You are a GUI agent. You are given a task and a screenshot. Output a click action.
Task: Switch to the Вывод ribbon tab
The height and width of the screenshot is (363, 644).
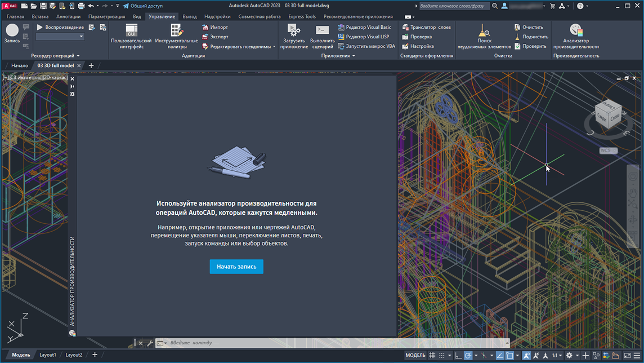pyautogui.click(x=189, y=16)
